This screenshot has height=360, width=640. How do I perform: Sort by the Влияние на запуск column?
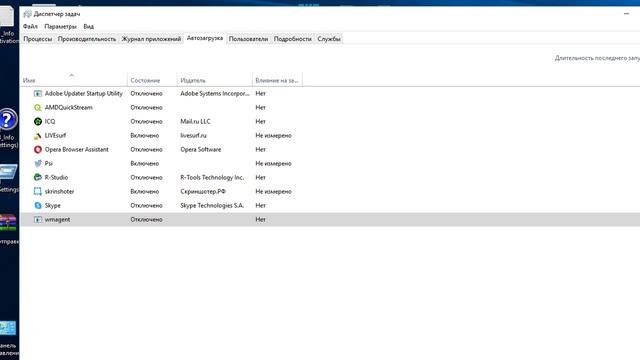click(x=277, y=80)
